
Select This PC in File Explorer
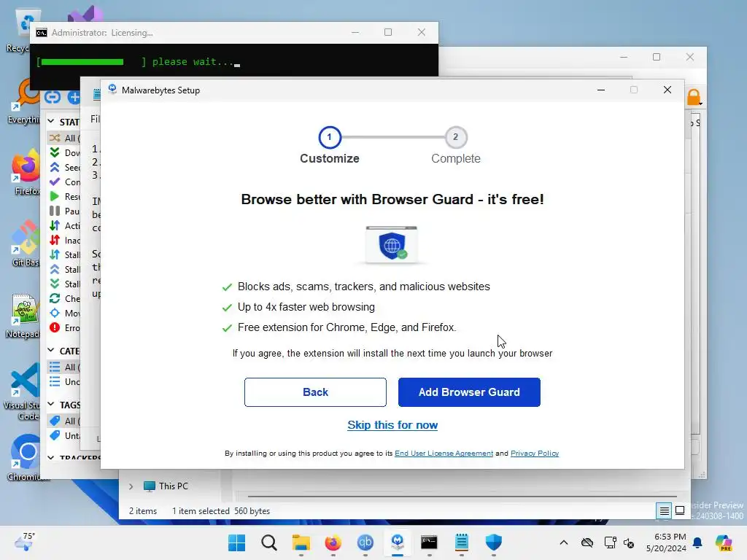166,486
